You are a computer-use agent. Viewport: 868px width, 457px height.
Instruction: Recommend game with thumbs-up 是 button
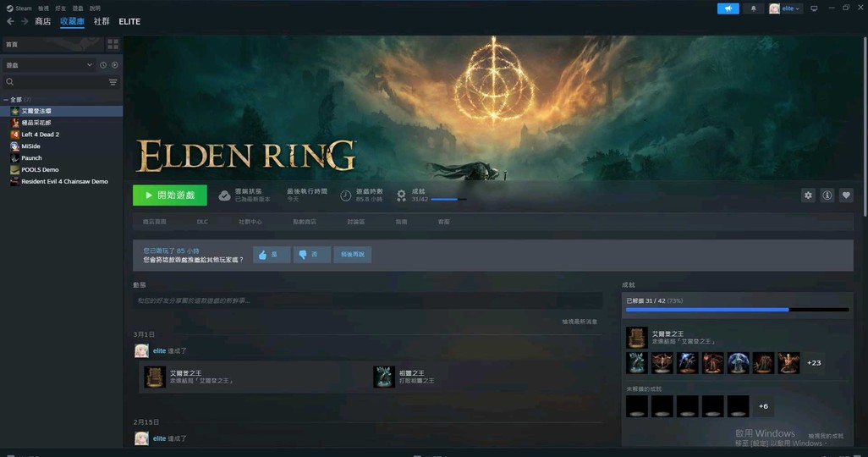[x=272, y=255]
